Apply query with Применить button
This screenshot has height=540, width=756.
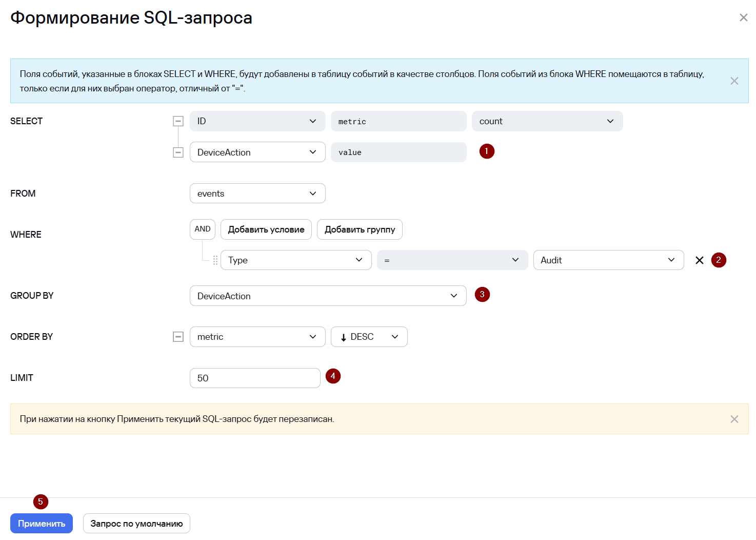tap(42, 524)
